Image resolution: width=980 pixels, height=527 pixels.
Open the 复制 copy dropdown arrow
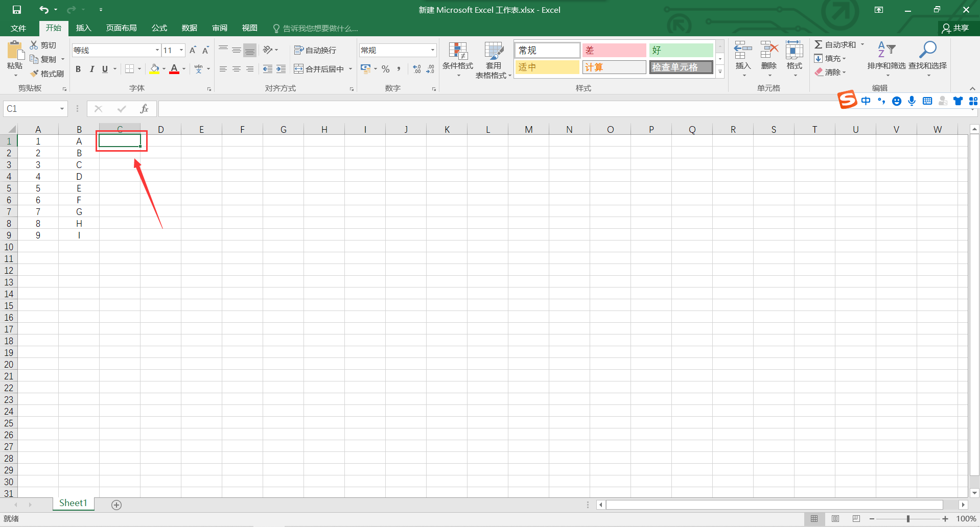(x=63, y=59)
